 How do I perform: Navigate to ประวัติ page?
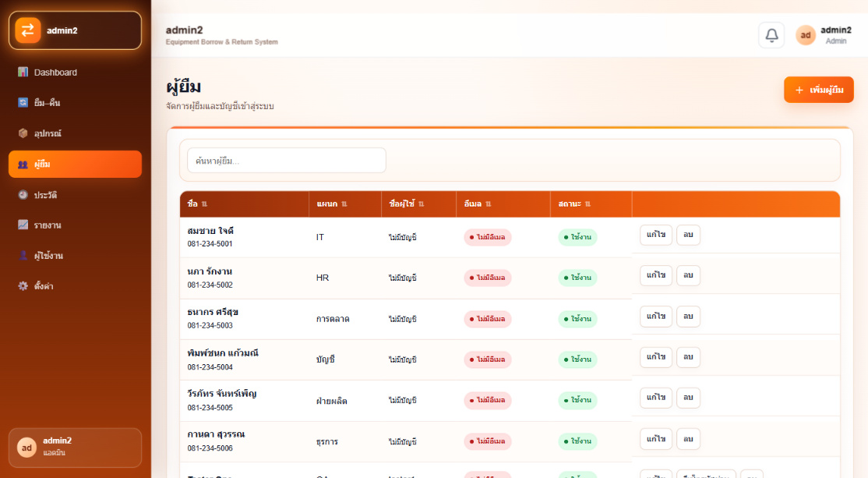[x=76, y=194]
